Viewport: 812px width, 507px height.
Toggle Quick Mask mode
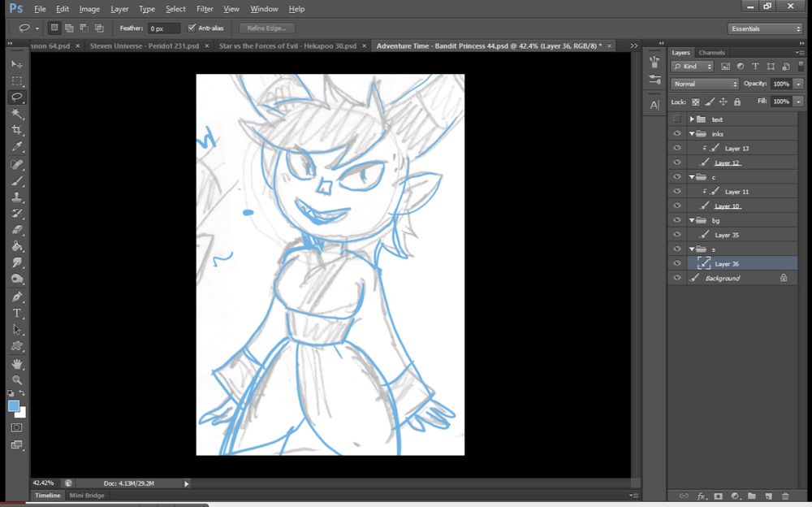16,427
